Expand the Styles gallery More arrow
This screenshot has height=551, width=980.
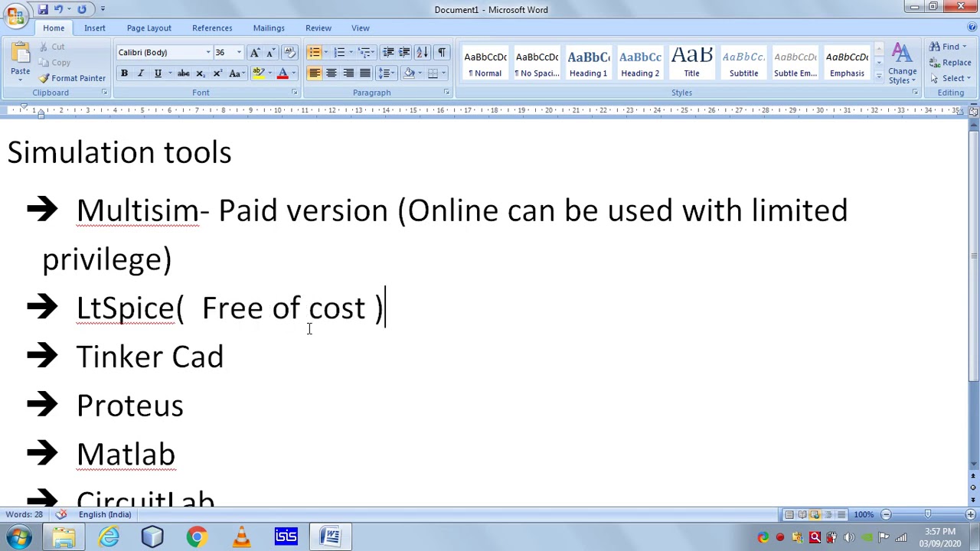click(878, 78)
